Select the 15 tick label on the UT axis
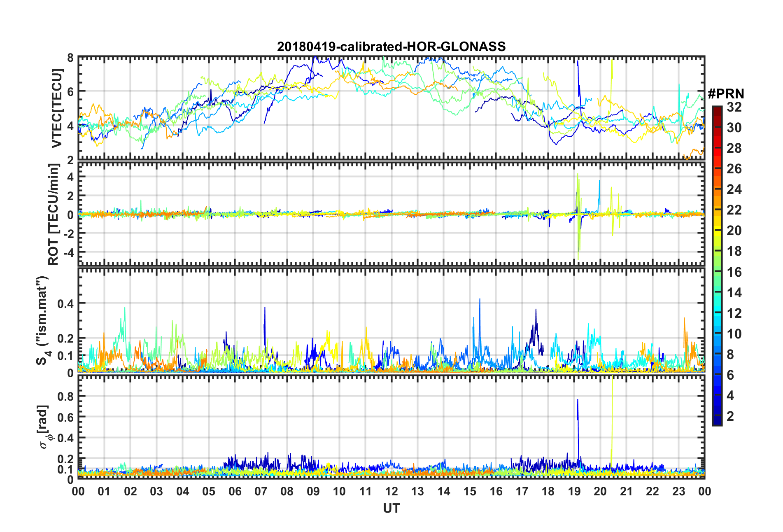This screenshot has width=783, height=532. pyautogui.click(x=470, y=491)
